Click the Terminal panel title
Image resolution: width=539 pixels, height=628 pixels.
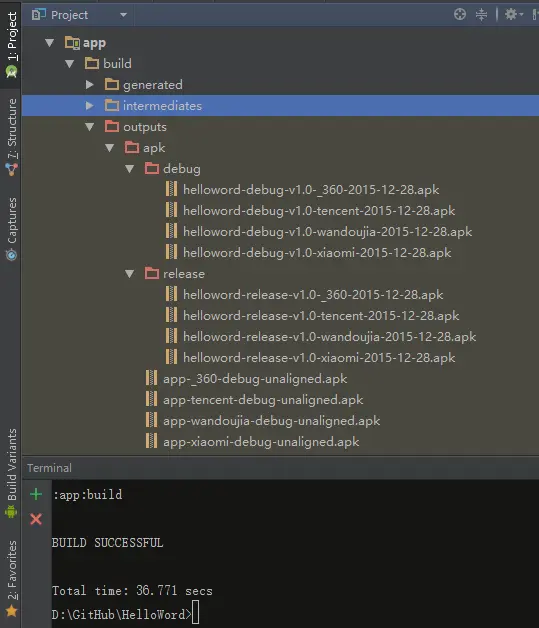click(x=49, y=468)
